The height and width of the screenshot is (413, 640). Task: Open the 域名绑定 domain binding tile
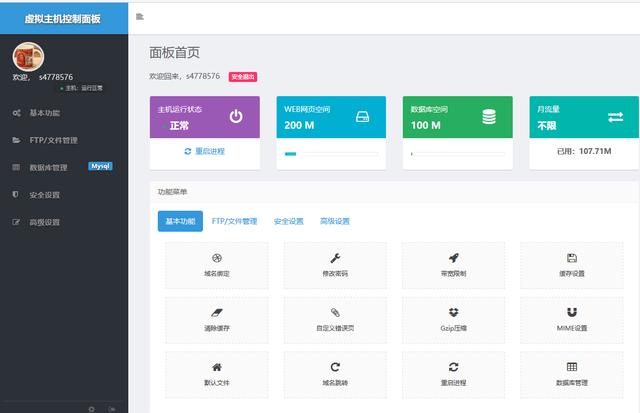[x=217, y=265]
